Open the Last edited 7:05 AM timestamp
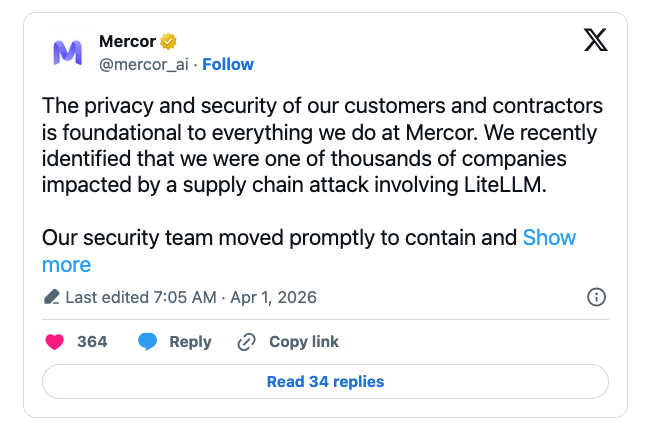Screen dimensions: 651x430 point(140,298)
